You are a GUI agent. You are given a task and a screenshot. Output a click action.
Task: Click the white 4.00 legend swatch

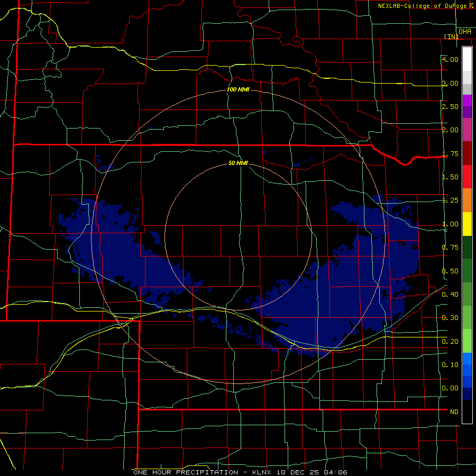point(467,59)
